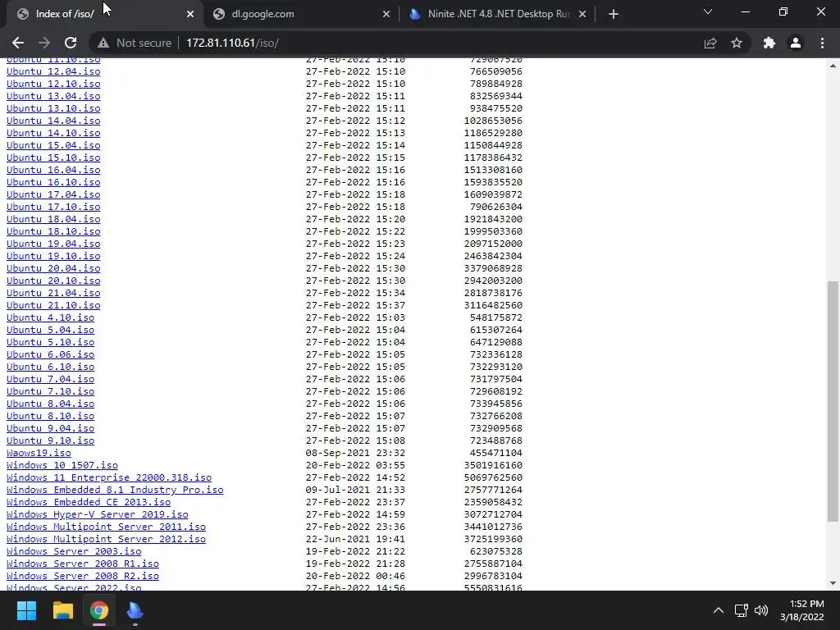
Task: Open the Ubuntu_8.10.iso link
Action: coord(50,416)
